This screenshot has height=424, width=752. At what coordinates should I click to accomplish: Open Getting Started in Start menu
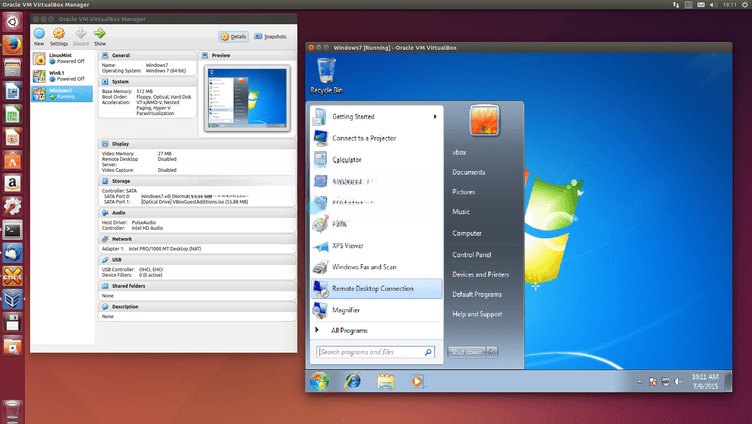pos(376,117)
